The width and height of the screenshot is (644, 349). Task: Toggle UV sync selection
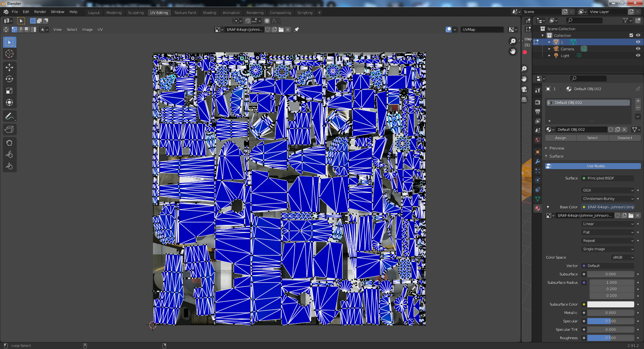(6, 30)
